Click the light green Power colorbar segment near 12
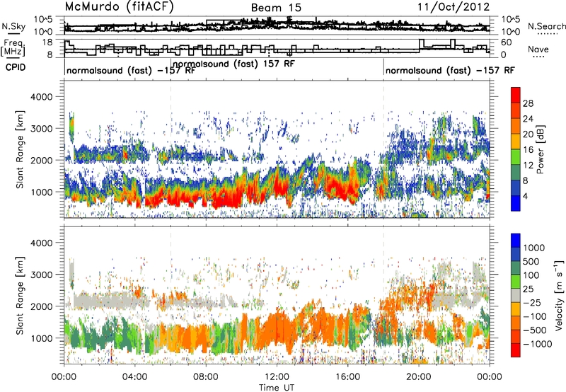This screenshot has height=392, width=566. pos(516,157)
